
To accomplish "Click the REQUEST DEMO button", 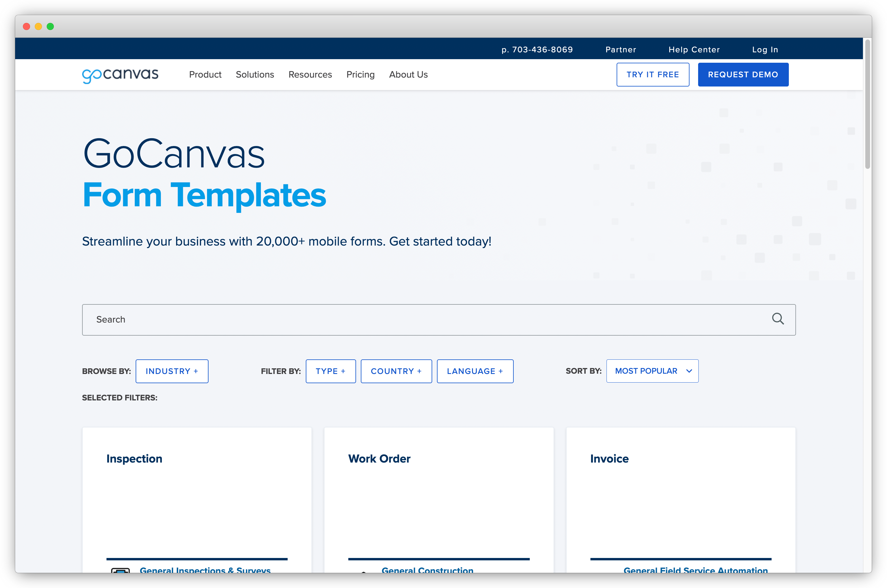I will point(743,74).
